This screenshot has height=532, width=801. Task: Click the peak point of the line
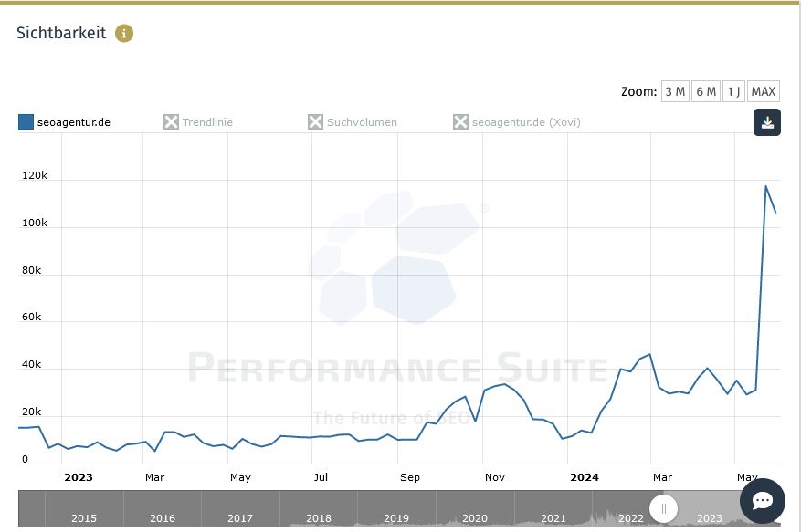click(765, 186)
